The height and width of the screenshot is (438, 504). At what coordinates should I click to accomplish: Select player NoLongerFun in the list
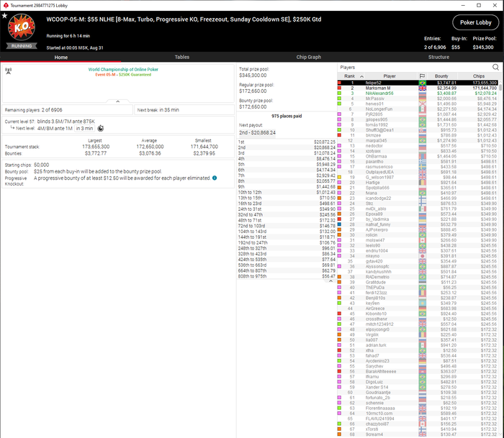click(418, 109)
